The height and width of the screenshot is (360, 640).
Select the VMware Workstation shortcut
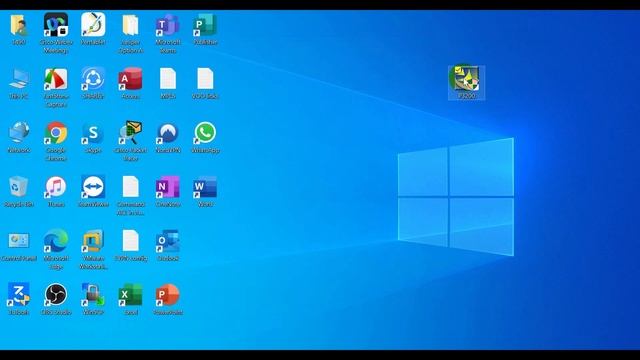(x=93, y=241)
